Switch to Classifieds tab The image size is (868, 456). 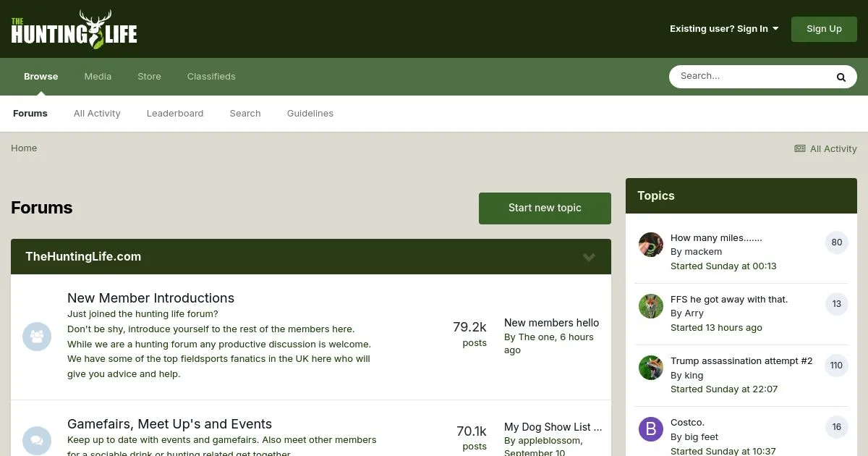point(211,77)
